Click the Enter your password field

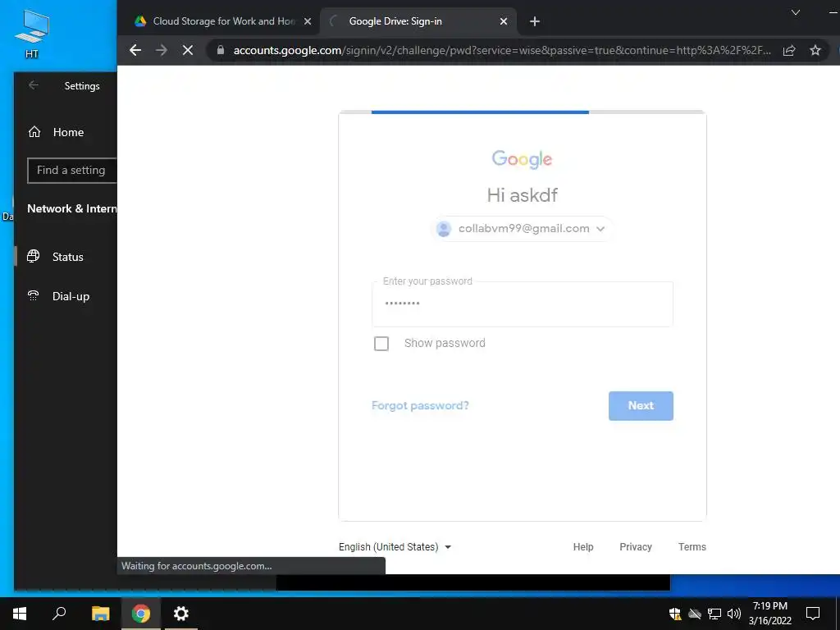523,304
